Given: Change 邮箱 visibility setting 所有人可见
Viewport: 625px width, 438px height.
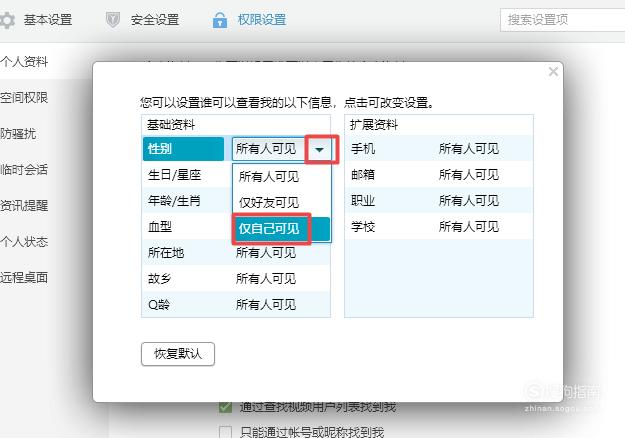Looking at the screenshot, I should coord(469,175).
